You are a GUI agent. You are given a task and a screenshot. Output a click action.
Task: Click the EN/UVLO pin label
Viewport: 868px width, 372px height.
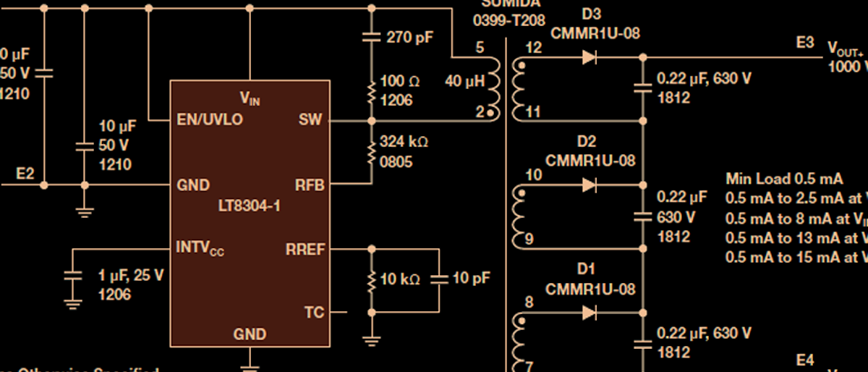click(x=210, y=119)
